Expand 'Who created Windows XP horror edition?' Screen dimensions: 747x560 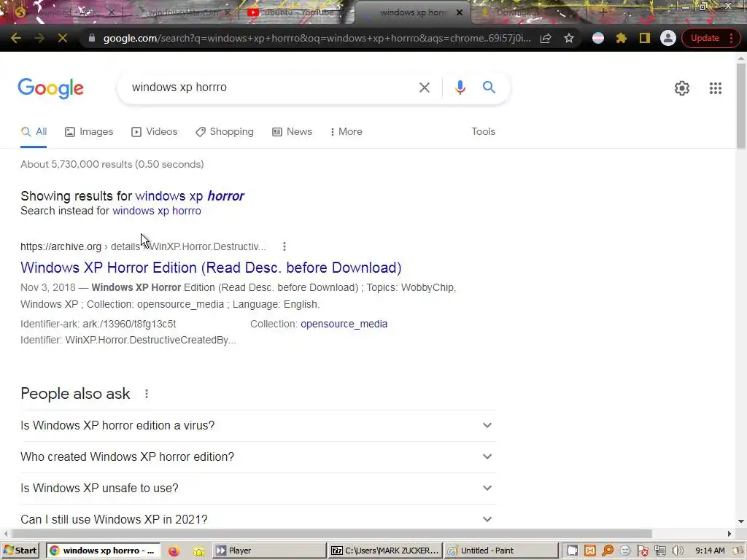258,456
